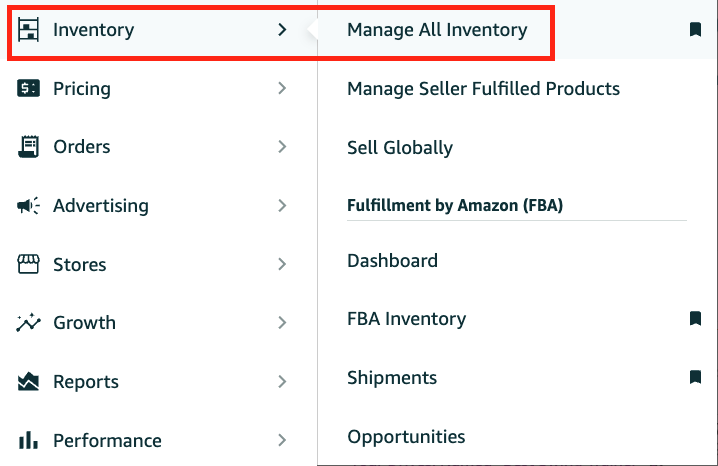Go to FBA Opportunities
The width and height of the screenshot is (718, 466).
coord(406,437)
